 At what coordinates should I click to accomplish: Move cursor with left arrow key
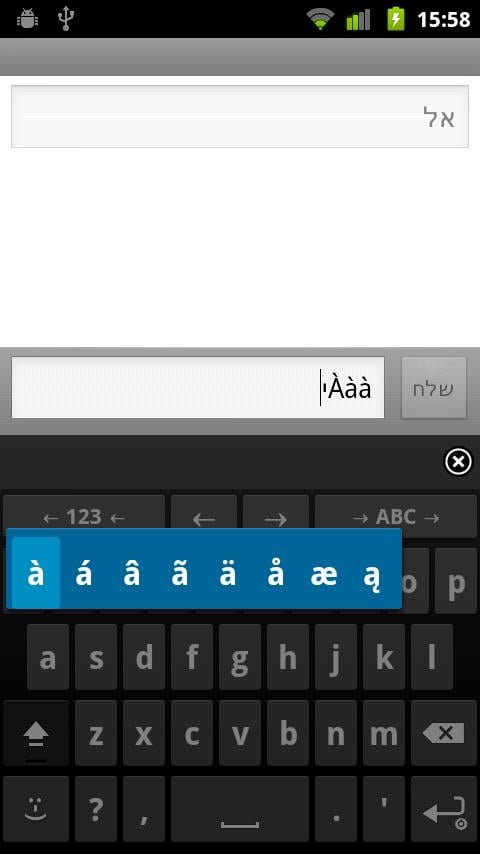(x=204, y=517)
